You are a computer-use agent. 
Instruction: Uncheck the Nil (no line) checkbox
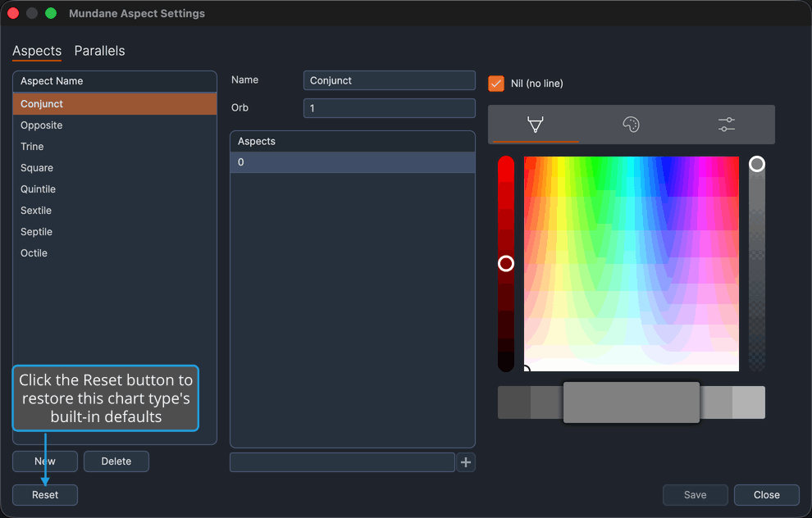496,84
